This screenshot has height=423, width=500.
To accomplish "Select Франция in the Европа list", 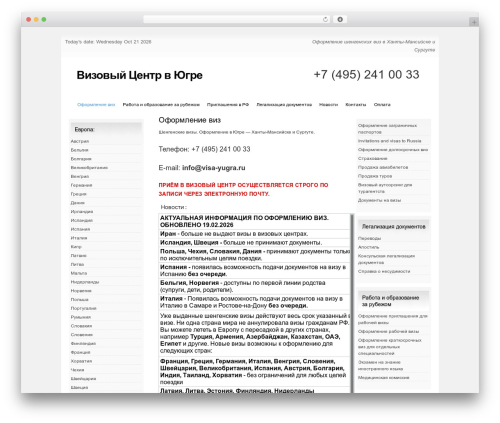I will click(80, 352).
